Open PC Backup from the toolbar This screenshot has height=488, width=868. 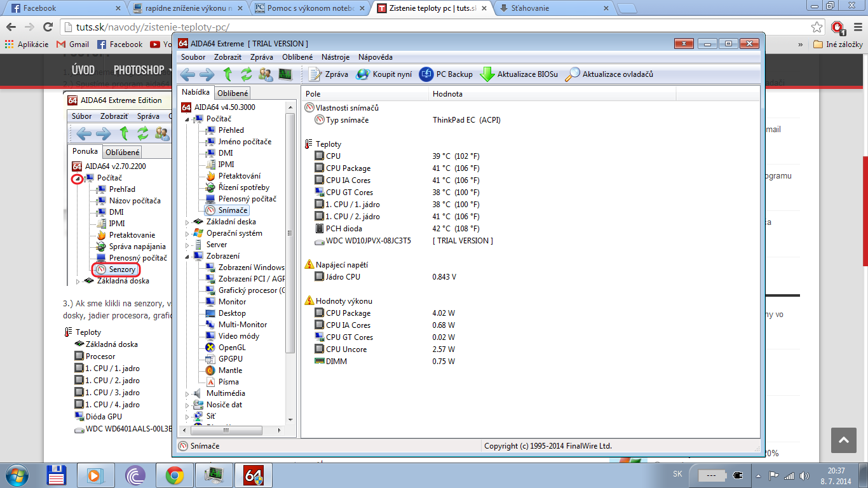pos(446,74)
